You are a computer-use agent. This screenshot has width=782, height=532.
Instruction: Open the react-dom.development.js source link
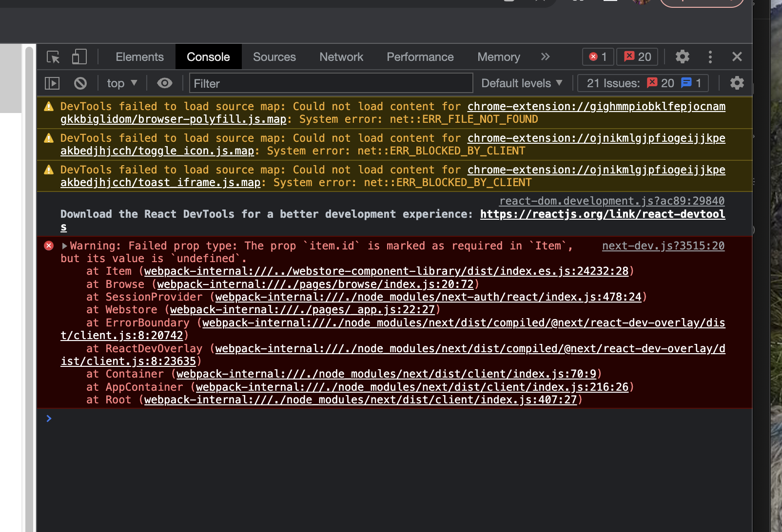point(612,201)
